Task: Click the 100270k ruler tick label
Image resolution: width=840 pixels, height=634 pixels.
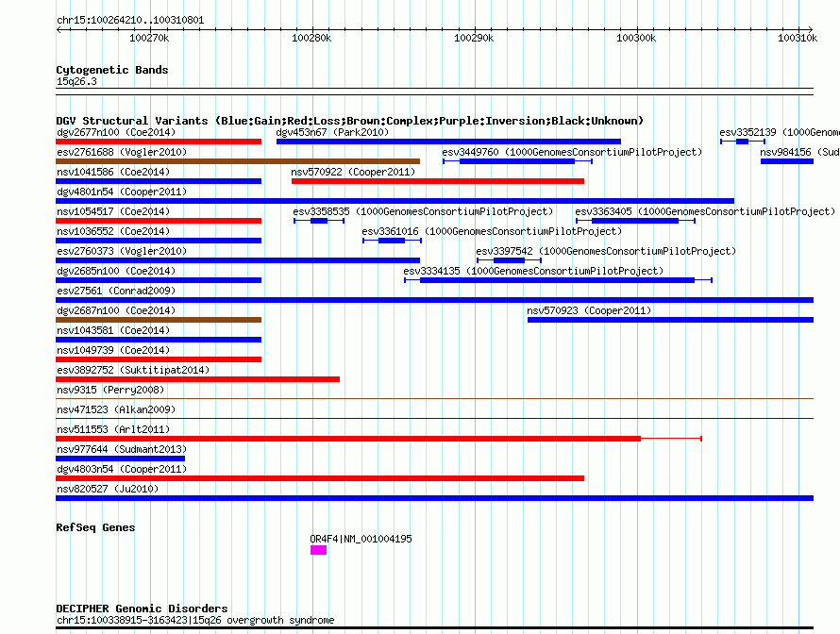Action: click(x=149, y=38)
